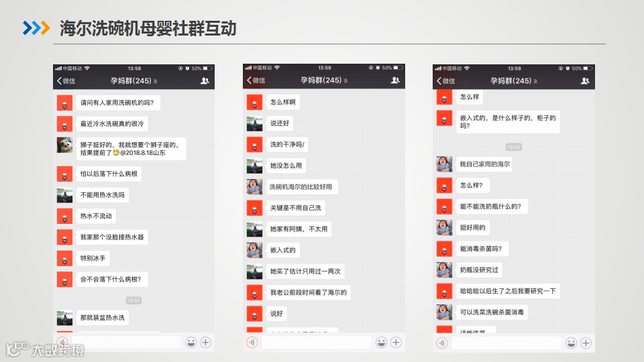This screenshot has height=362, width=644.
Task: Open group members icon in the middle chat
Action: tap(395, 80)
